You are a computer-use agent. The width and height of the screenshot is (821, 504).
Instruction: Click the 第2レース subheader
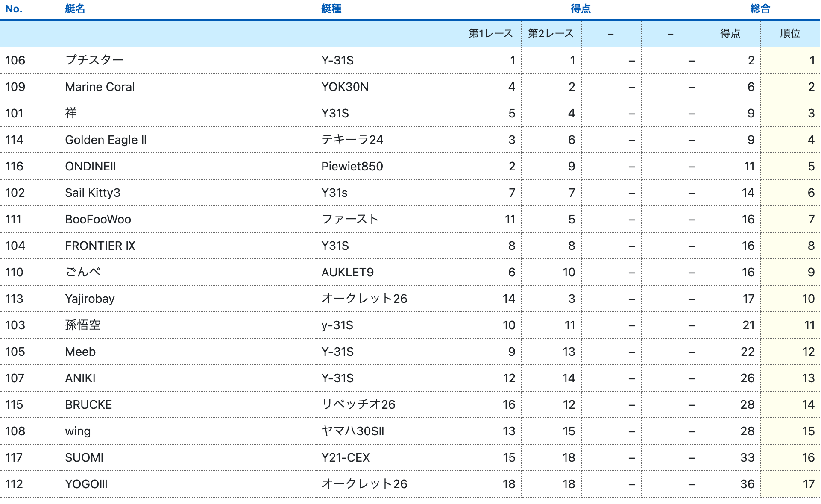[551, 33]
